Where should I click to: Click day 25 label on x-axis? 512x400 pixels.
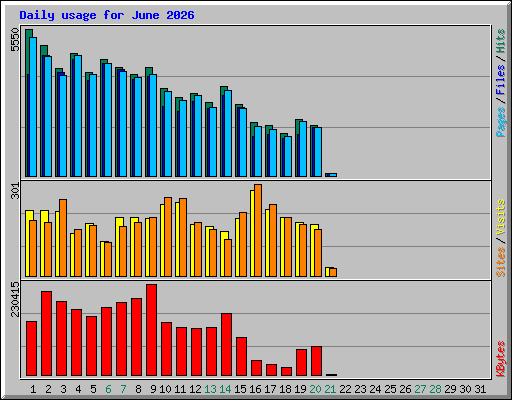[390, 389]
